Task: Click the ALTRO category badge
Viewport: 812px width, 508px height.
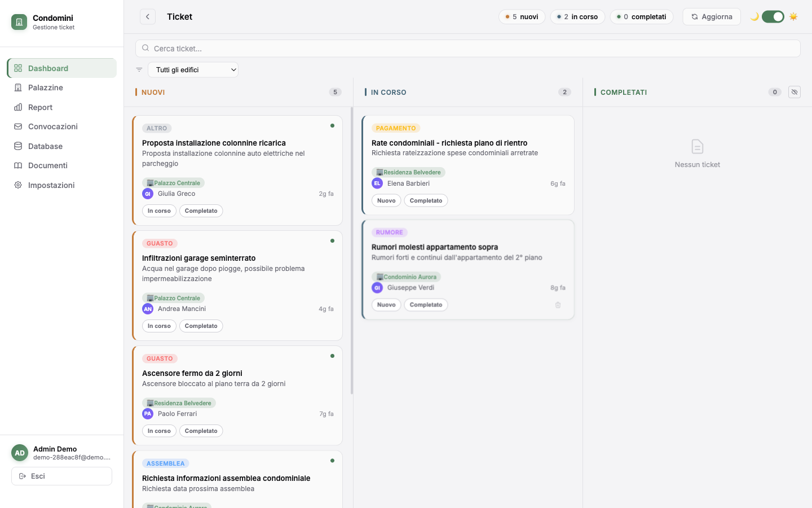Action: click(x=157, y=128)
